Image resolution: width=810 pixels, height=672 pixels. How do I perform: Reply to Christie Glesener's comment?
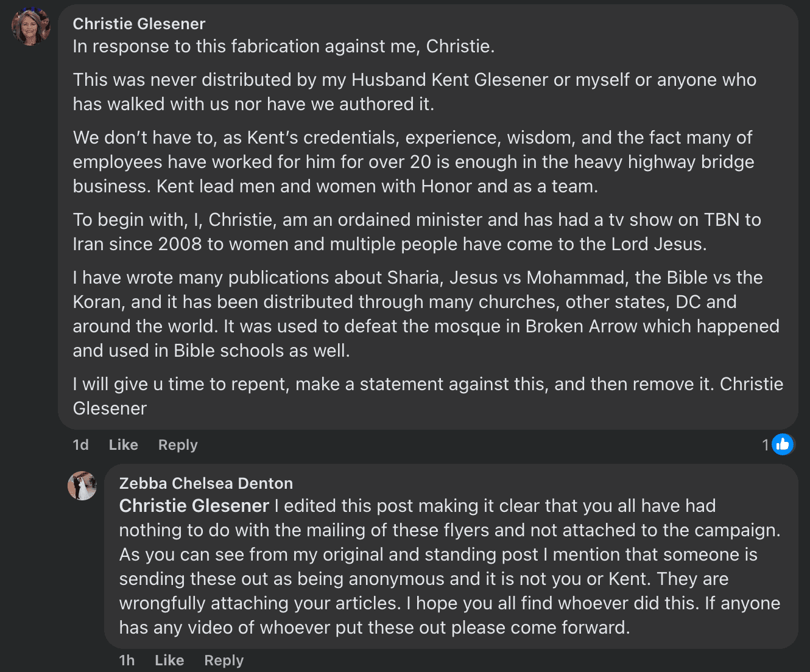pos(178,445)
